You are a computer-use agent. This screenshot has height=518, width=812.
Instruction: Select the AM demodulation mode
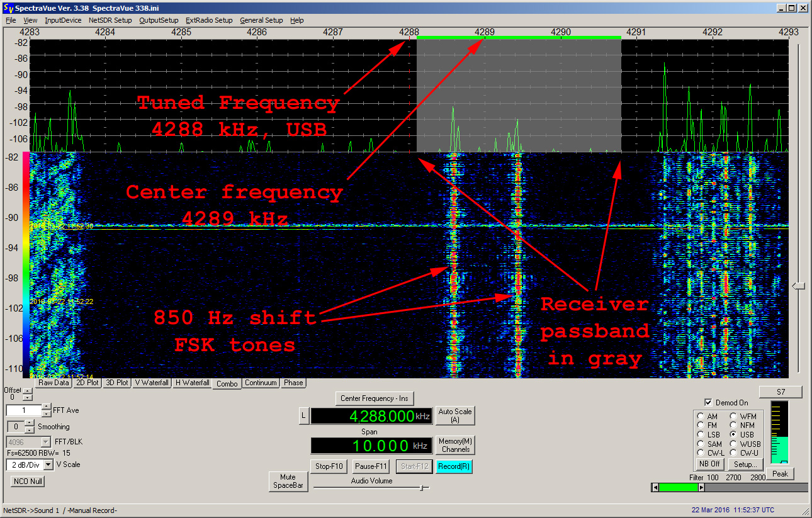(701, 416)
